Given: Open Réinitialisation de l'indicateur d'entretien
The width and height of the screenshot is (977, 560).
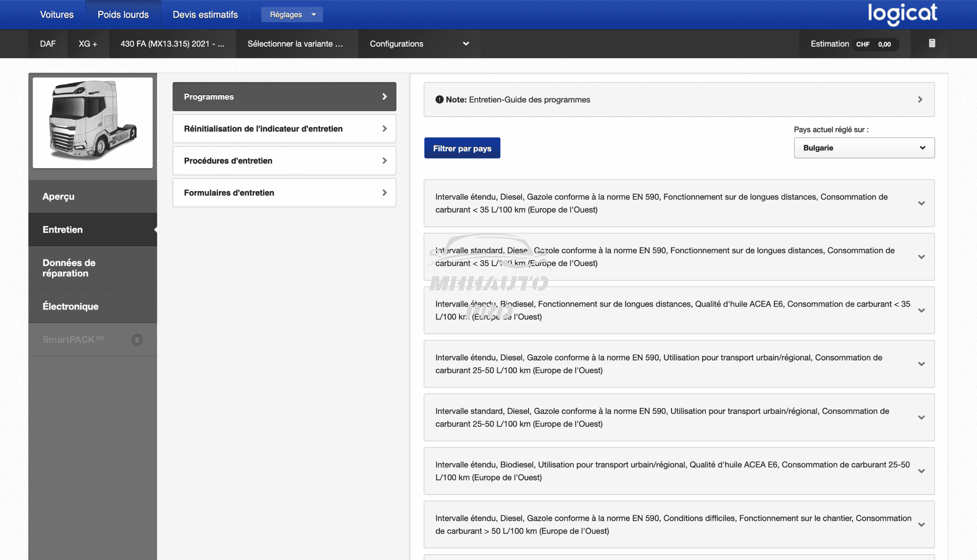Looking at the screenshot, I should [x=284, y=129].
